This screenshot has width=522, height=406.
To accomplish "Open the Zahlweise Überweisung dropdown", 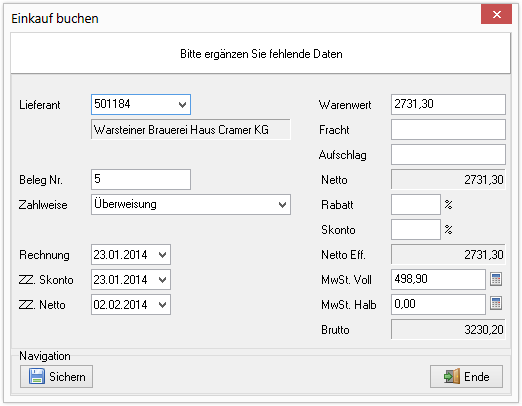I will pos(191,204).
